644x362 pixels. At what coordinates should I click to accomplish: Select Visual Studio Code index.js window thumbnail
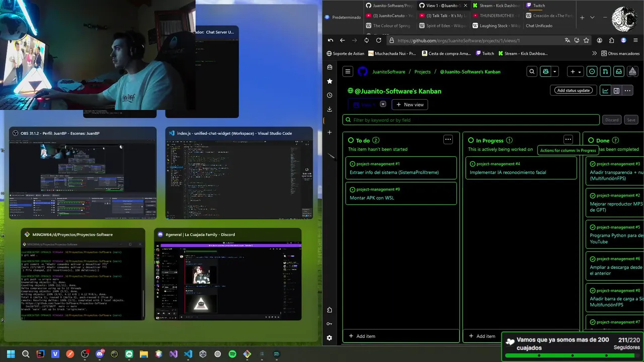pyautogui.click(x=239, y=173)
